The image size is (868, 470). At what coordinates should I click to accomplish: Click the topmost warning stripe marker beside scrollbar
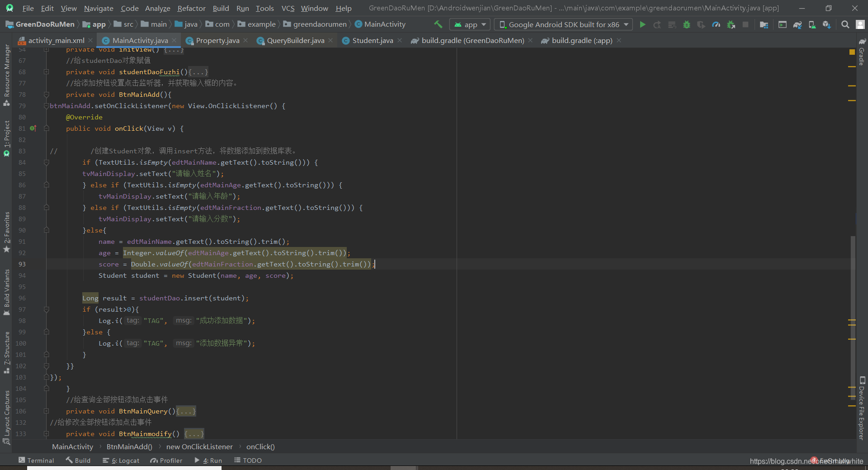click(x=852, y=66)
